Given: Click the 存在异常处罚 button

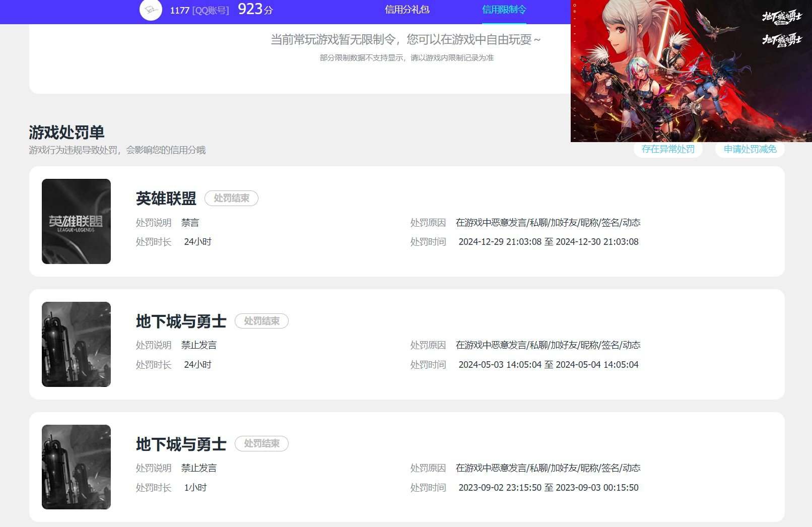Looking at the screenshot, I should pyautogui.click(x=668, y=149).
